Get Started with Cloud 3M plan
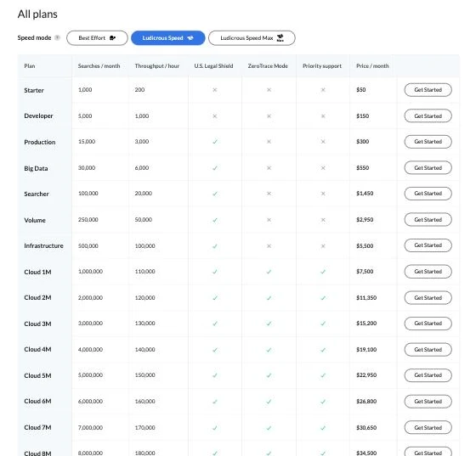 tap(428, 324)
